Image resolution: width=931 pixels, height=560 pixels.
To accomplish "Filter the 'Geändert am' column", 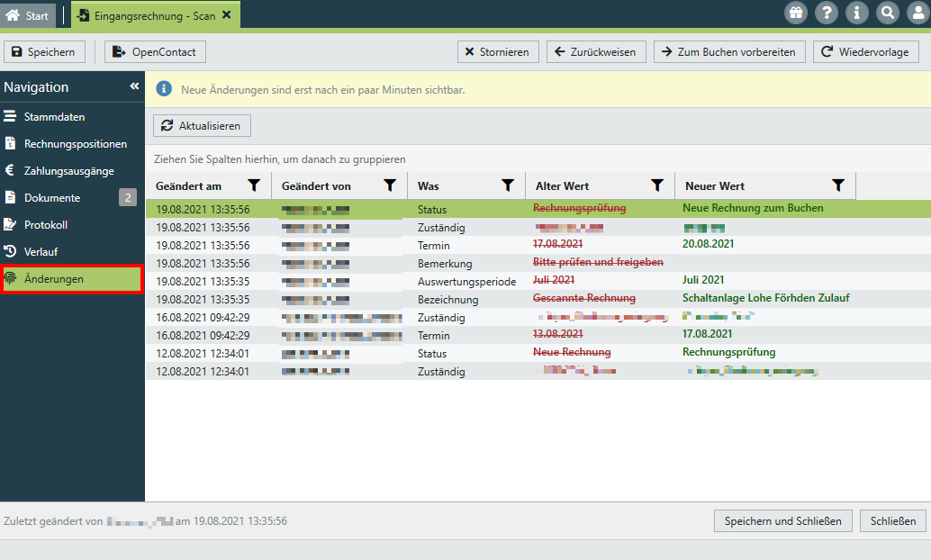I will point(255,185).
